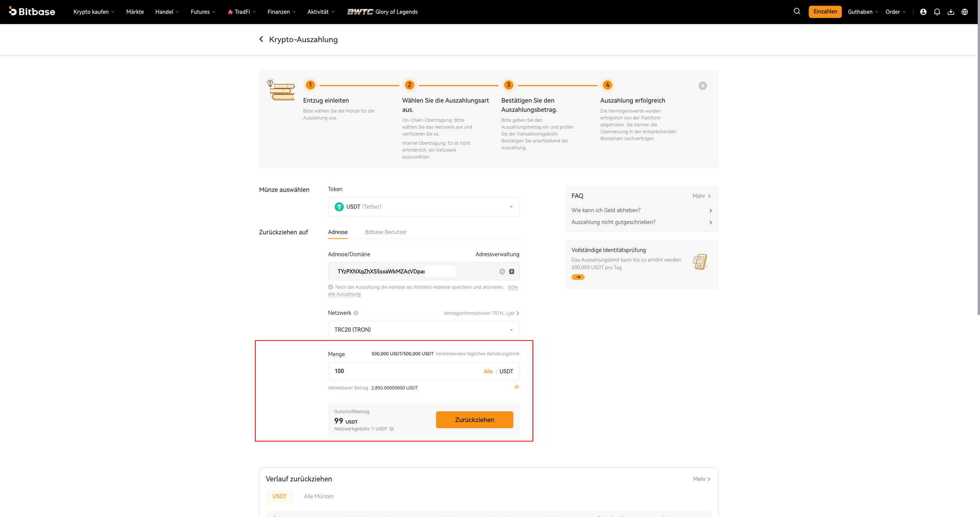Viewport: 980px width, 517px height.
Task: Open the language globe icon
Action: point(965,12)
